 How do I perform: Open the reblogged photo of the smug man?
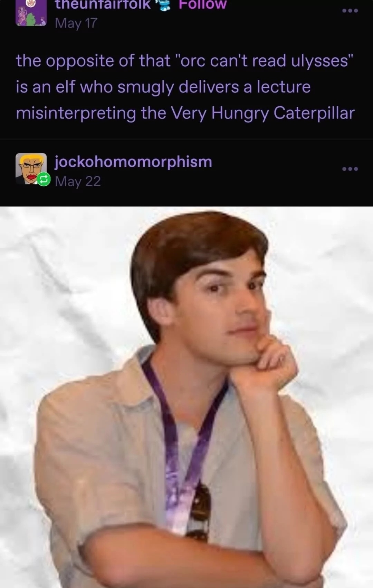pos(186,397)
